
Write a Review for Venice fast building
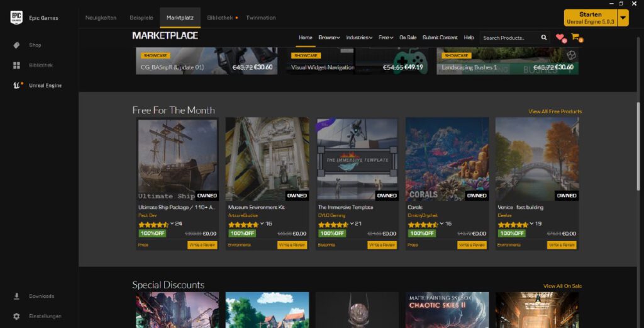click(562, 245)
